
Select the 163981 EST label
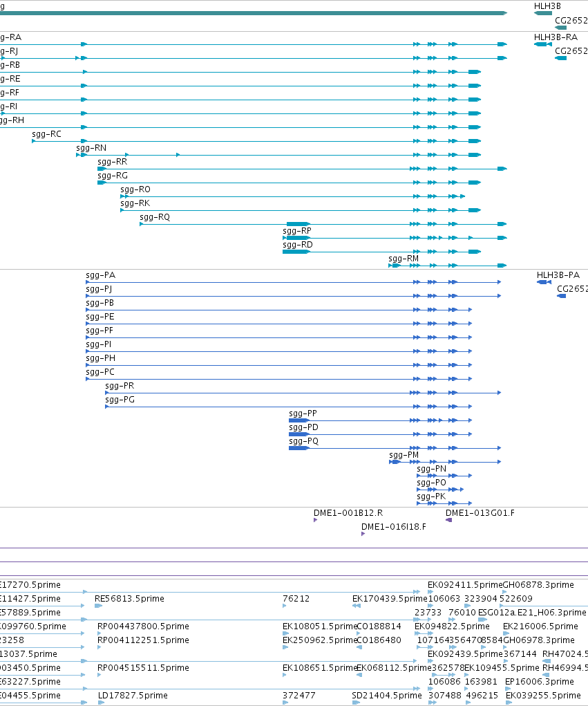(x=481, y=682)
